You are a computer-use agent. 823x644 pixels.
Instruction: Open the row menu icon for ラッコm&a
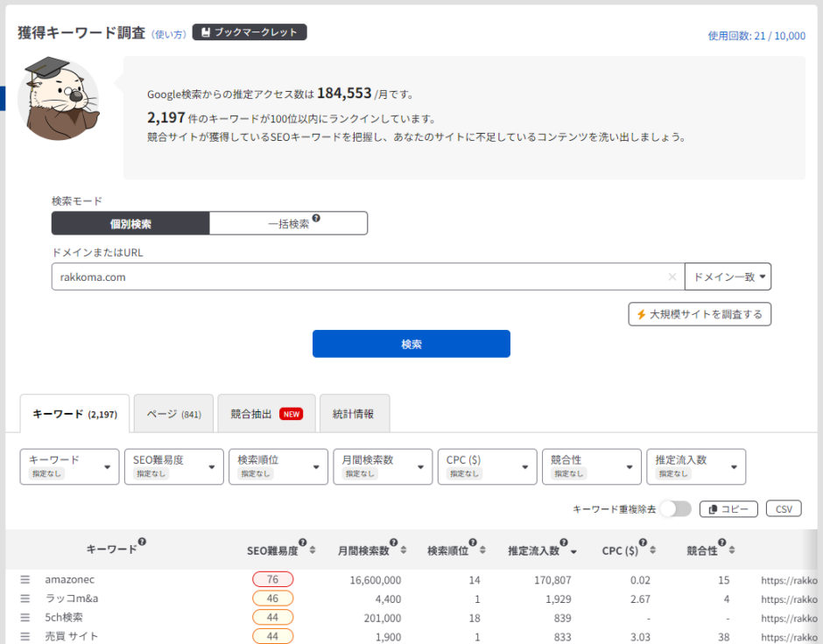(x=25, y=599)
